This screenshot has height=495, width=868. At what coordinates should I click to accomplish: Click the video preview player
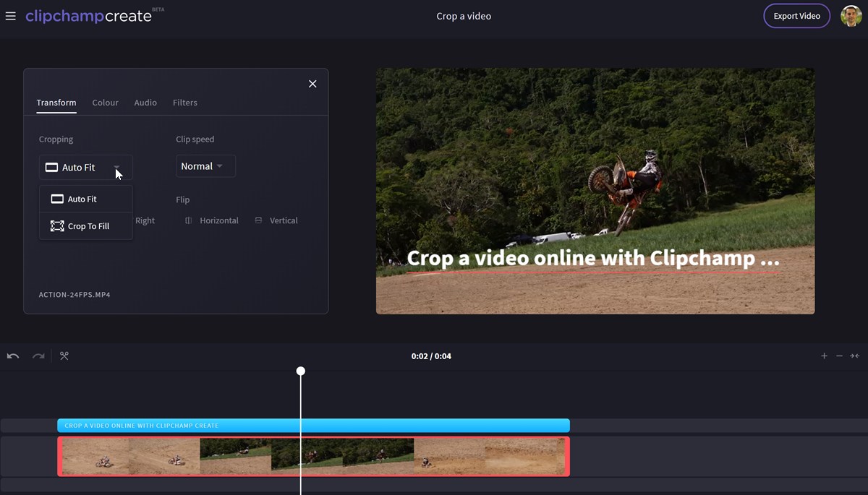point(595,191)
